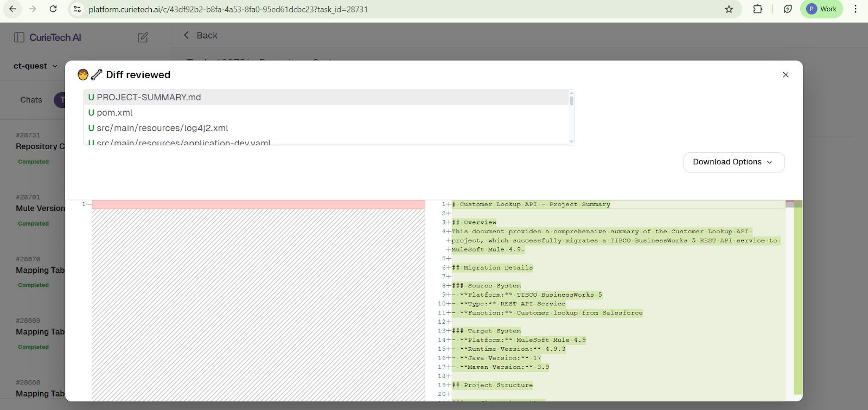Click the '## Project Structure' diff line
868x410 pixels.
coord(493,386)
